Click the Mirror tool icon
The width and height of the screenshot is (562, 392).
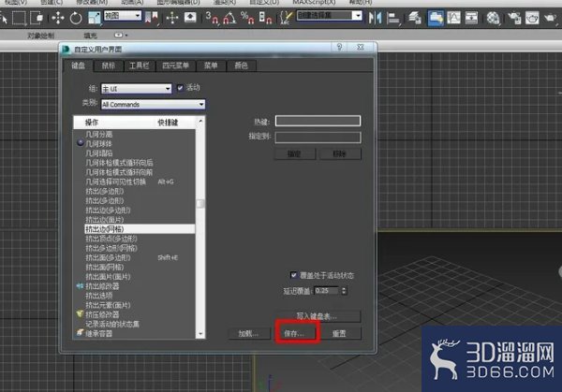point(376,17)
